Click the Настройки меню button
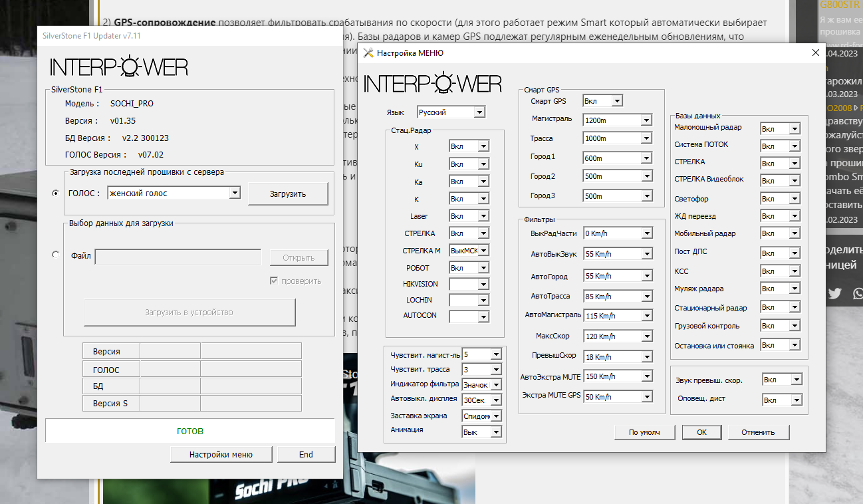Viewport: 863px width, 504px height. 221,455
